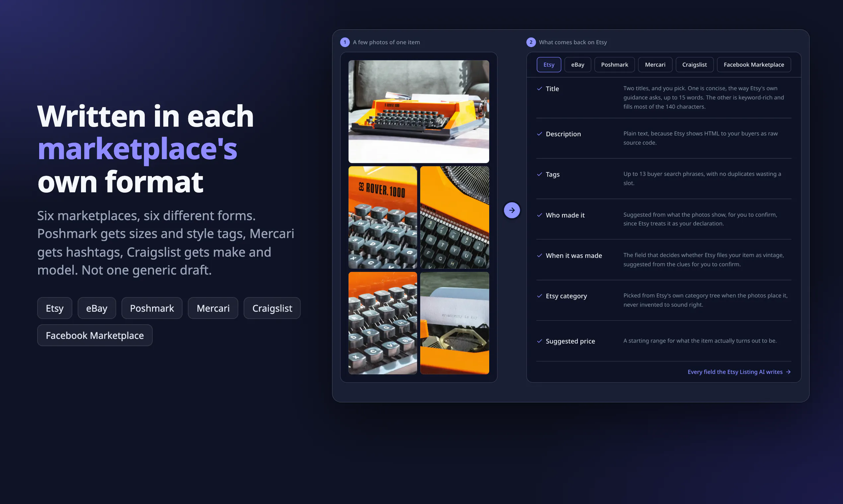
Task: Click the checkmark icon beside Description
Action: [539, 134]
